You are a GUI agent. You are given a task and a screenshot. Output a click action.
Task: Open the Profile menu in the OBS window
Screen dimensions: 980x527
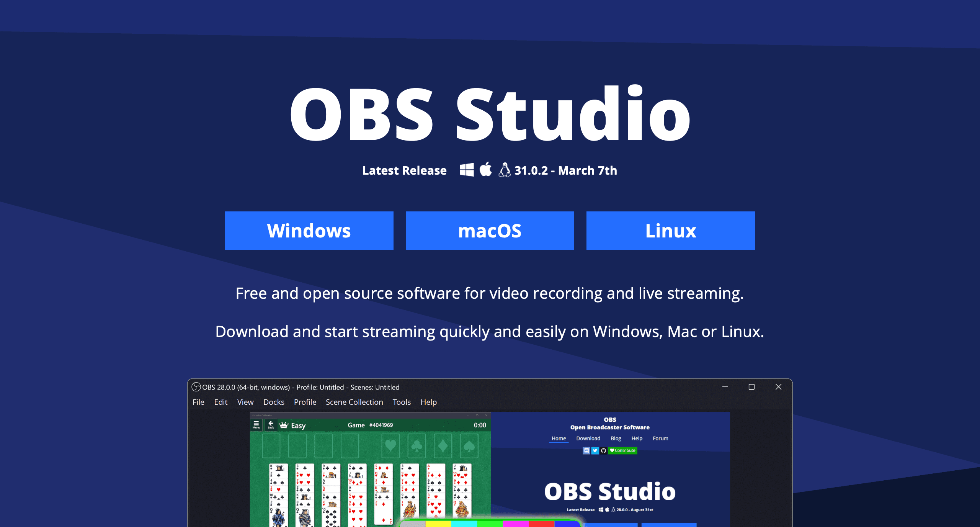click(x=305, y=402)
